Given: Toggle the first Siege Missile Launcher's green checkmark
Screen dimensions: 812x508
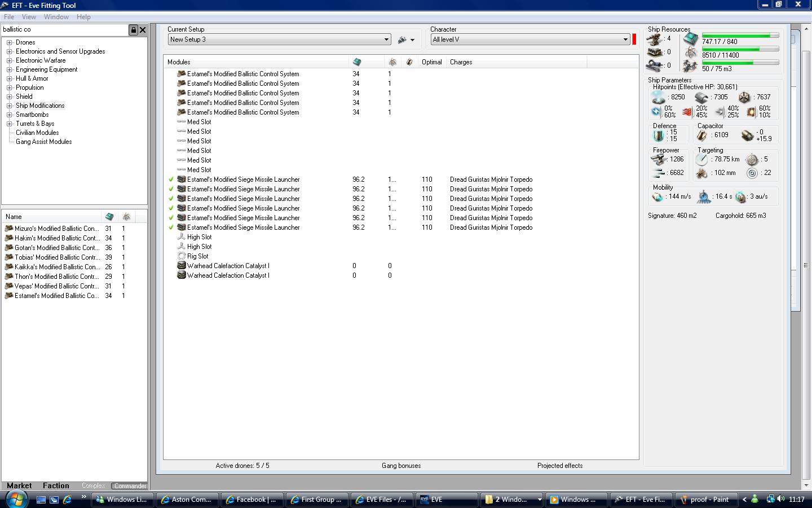Looking at the screenshot, I should (x=171, y=179).
